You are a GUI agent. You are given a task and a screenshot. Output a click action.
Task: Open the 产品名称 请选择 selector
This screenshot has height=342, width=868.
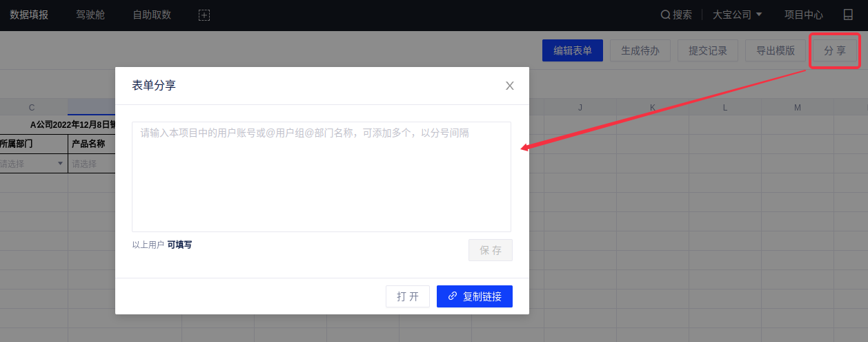click(x=90, y=164)
